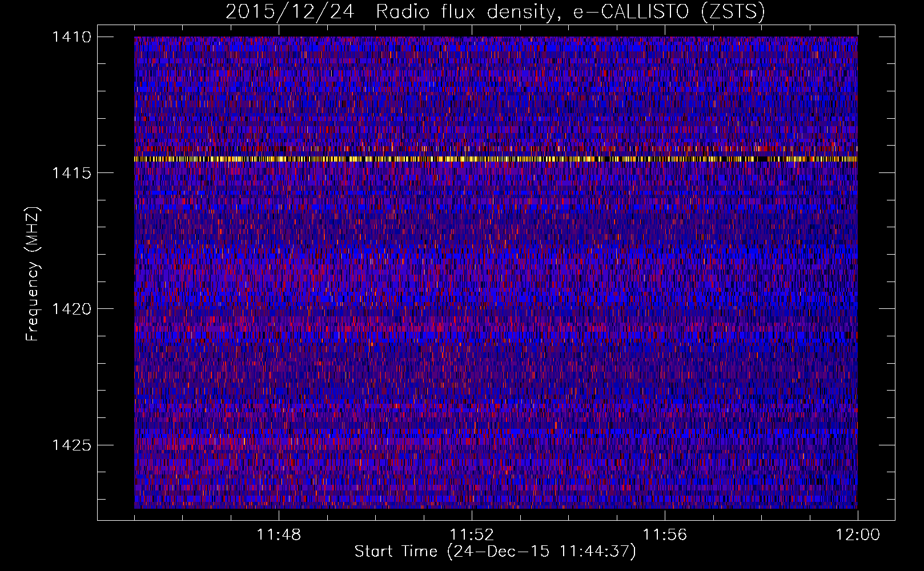Click the 'Start Time (24-Dec-15 11:44:37)' label

[495, 552]
